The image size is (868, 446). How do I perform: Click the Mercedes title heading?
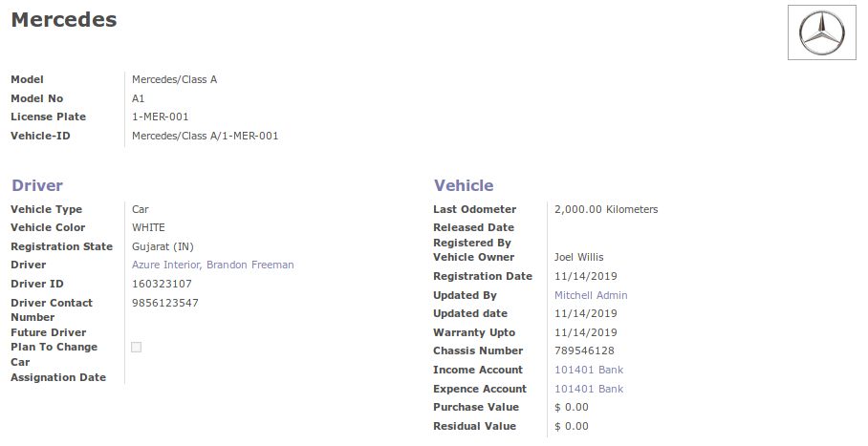point(64,19)
